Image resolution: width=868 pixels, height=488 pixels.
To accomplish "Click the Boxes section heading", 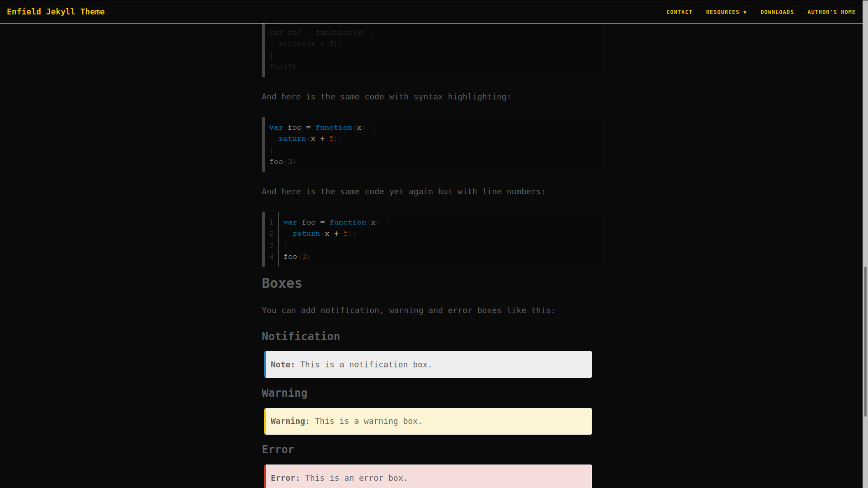I will (282, 283).
